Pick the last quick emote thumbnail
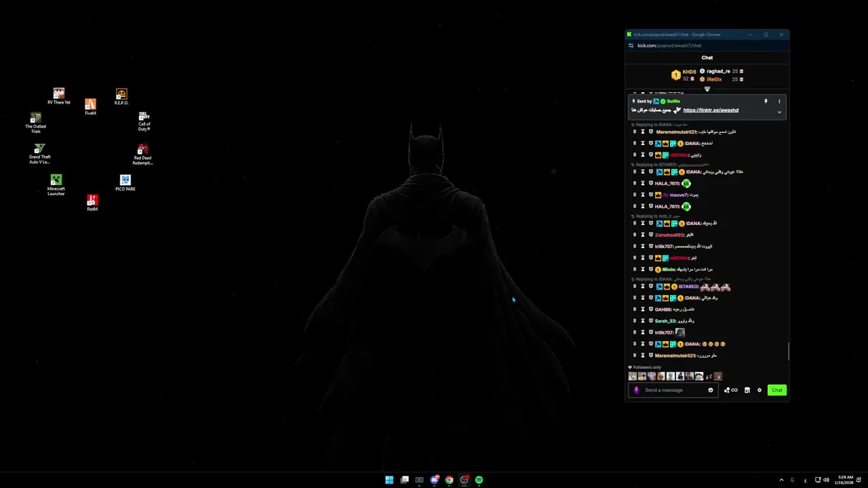This screenshot has width=868, height=488. coord(718,376)
